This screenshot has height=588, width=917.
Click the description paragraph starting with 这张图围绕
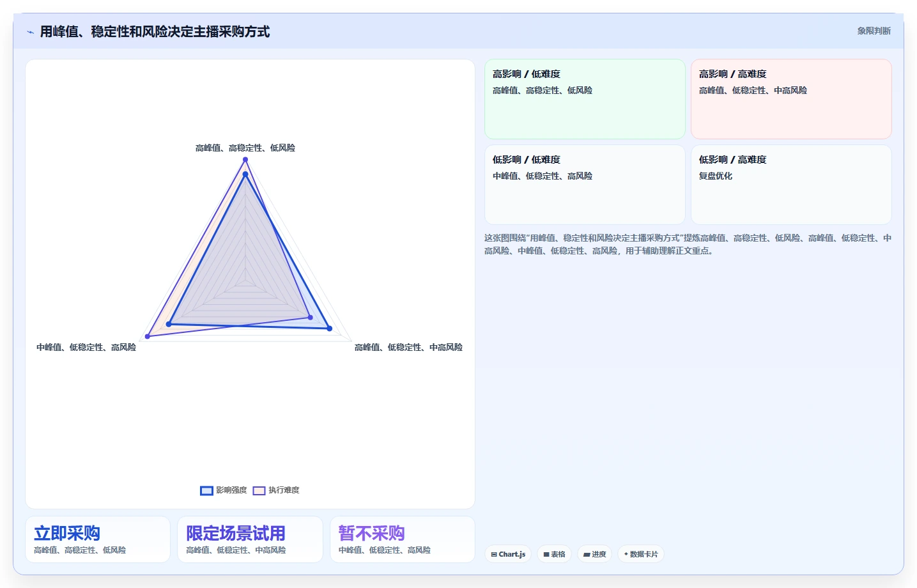pos(688,244)
